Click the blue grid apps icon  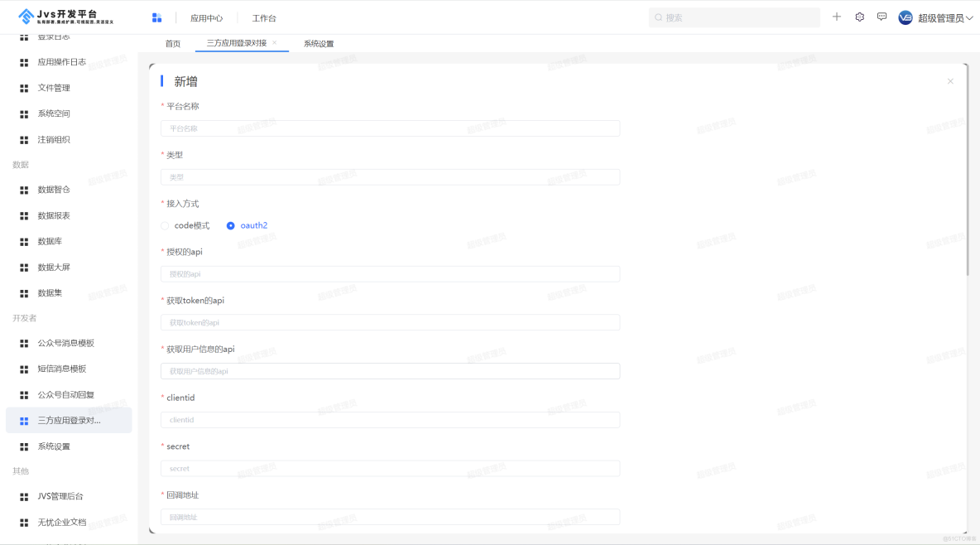click(156, 17)
